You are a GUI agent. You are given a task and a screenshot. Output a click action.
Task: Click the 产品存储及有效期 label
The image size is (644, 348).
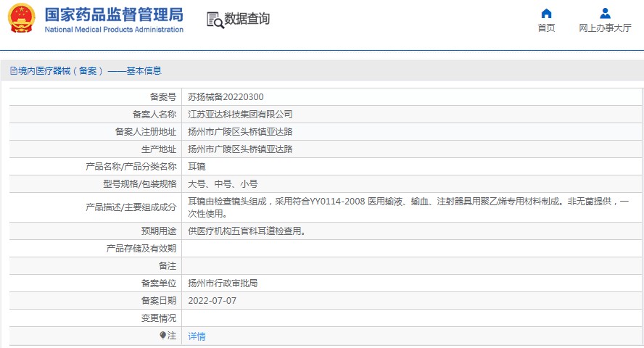click(x=141, y=248)
